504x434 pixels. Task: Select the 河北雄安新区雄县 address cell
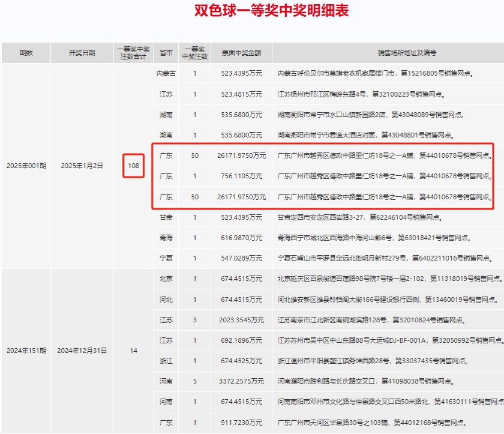pos(388,300)
